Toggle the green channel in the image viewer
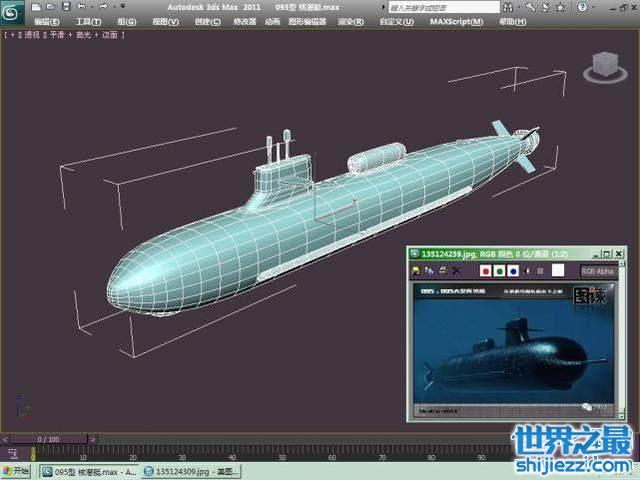The image size is (640, 480). pos(499,270)
